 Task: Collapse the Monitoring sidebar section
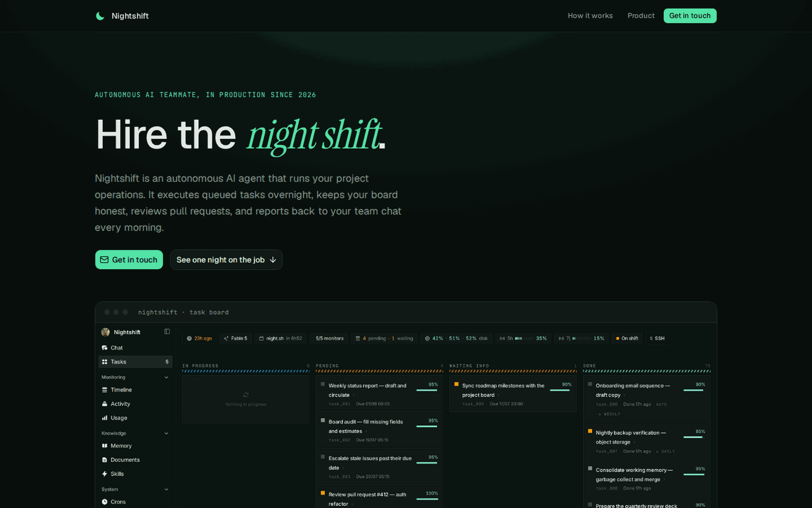point(166,377)
